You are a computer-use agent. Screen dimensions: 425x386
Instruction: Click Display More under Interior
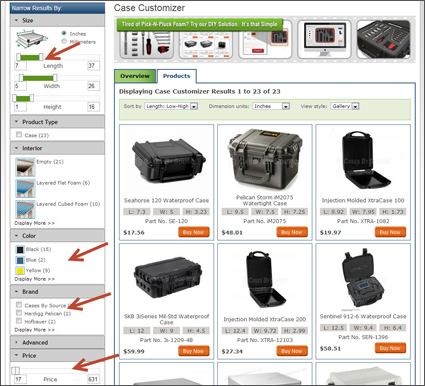coord(34,223)
